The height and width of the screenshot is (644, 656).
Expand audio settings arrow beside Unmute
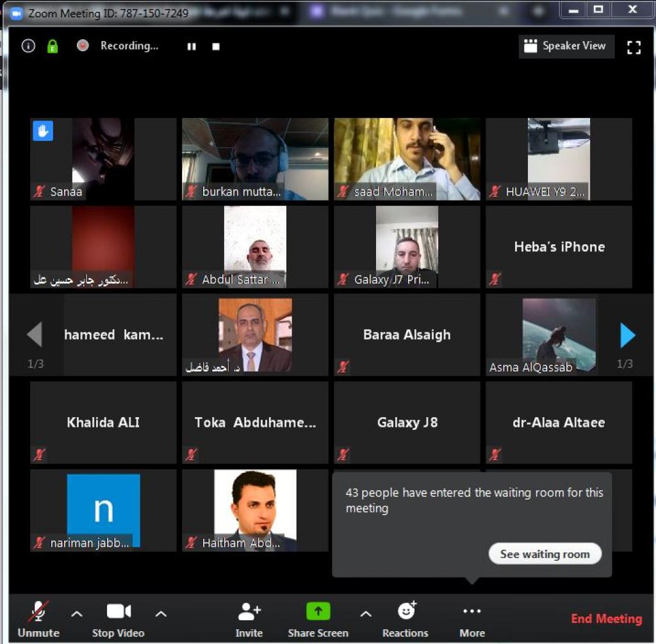point(77,614)
